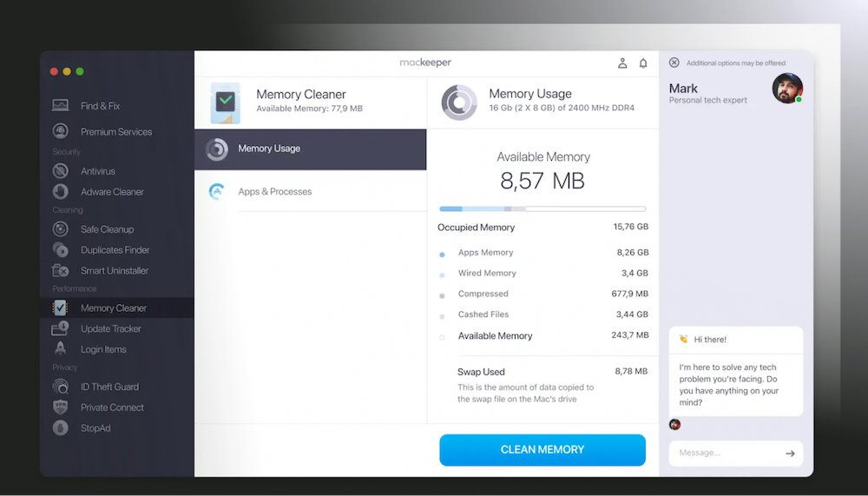868x496 pixels.
Task: Click the memory usage progress bar
Action: [x=542, y=209]
